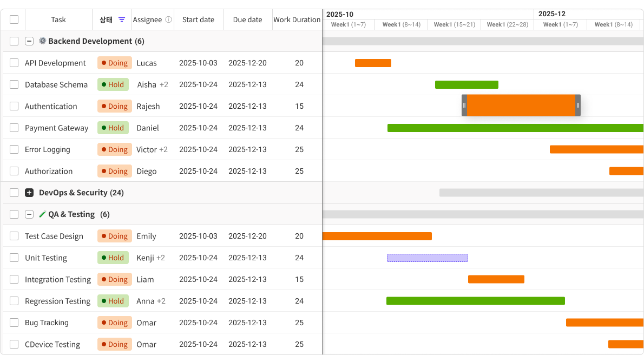Screen dimensions: 644x355
Task: Click the orange Gantt bar for Authentication
Action: pyautogui.click(x=521, y=106)
